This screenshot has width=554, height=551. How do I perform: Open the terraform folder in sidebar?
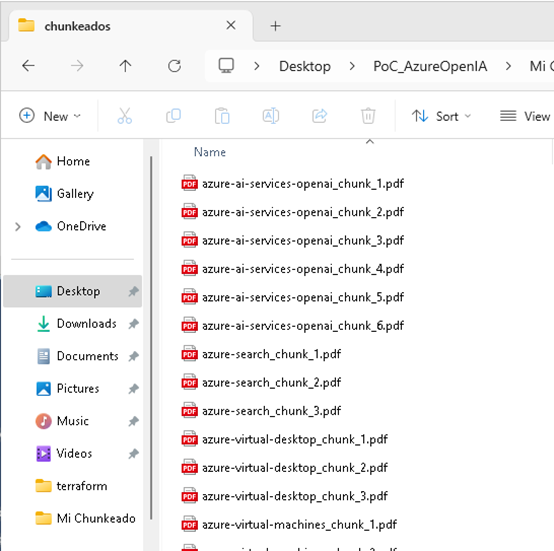point(72,486)
